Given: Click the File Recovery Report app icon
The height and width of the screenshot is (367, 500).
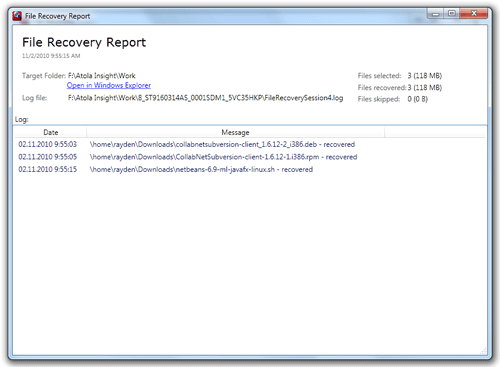Looking at the screenshot, I should click(17, 16).
